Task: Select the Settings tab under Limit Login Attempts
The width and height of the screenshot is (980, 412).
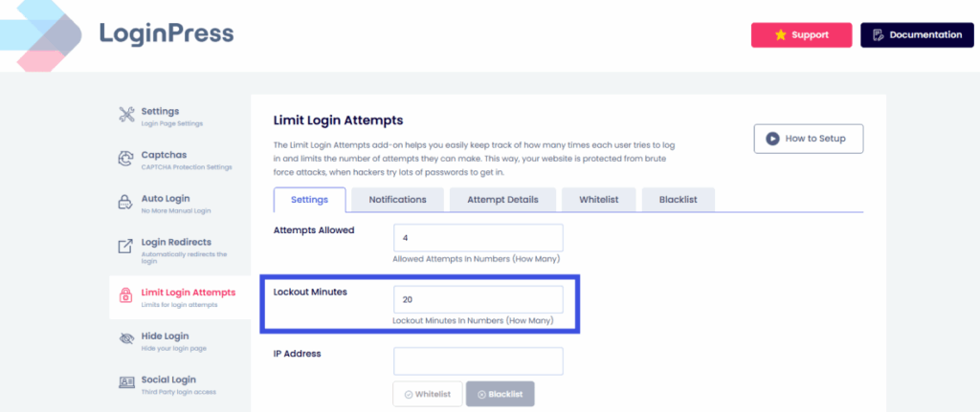Action: pyautogui.click(x=309, y=199)
